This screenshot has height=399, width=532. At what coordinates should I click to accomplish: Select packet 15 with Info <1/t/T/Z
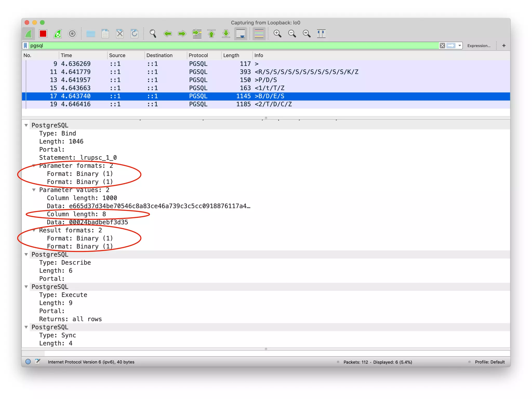(x=266, y=88)
